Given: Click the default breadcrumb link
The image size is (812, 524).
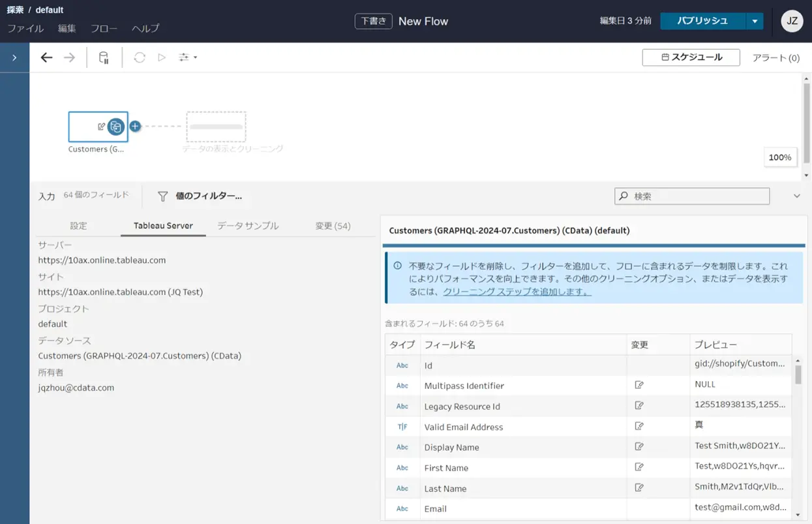Looking at the screenshot, I should pyautogui.click(x=50, y=10).
